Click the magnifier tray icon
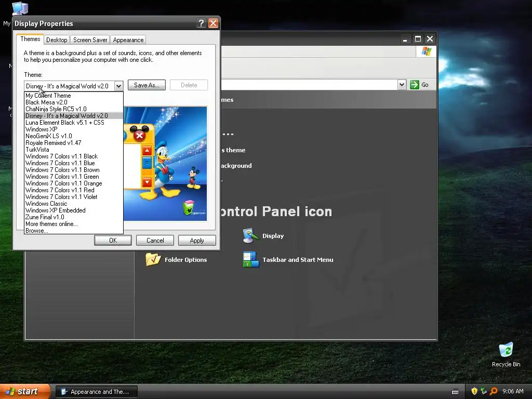Viewport: 532px width, 399px height. (x=494, y=391)
